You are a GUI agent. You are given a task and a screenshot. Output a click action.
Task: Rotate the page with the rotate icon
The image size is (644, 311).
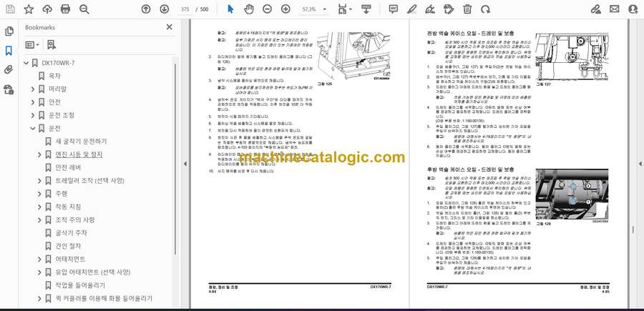(x=485, y=9)
